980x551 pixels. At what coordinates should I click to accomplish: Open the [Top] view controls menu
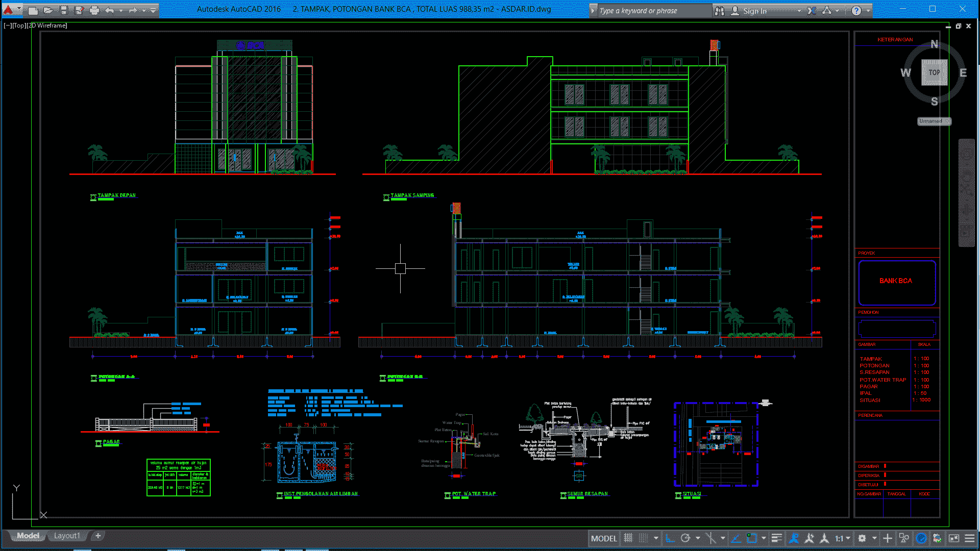click(x=19, y=26)
